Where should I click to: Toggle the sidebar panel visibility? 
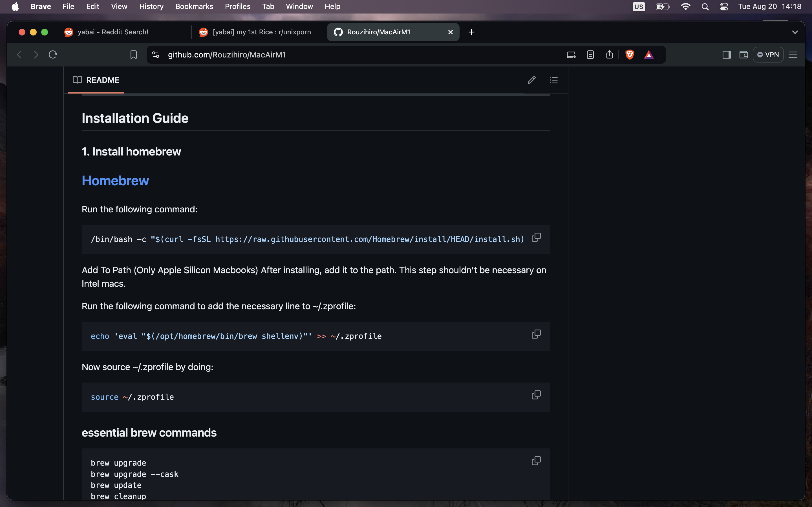727,54
